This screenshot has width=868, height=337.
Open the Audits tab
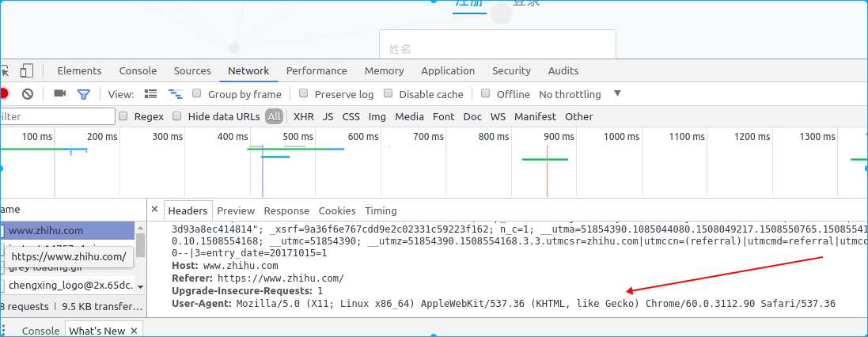pyautogui.click(x=563, y=71)
